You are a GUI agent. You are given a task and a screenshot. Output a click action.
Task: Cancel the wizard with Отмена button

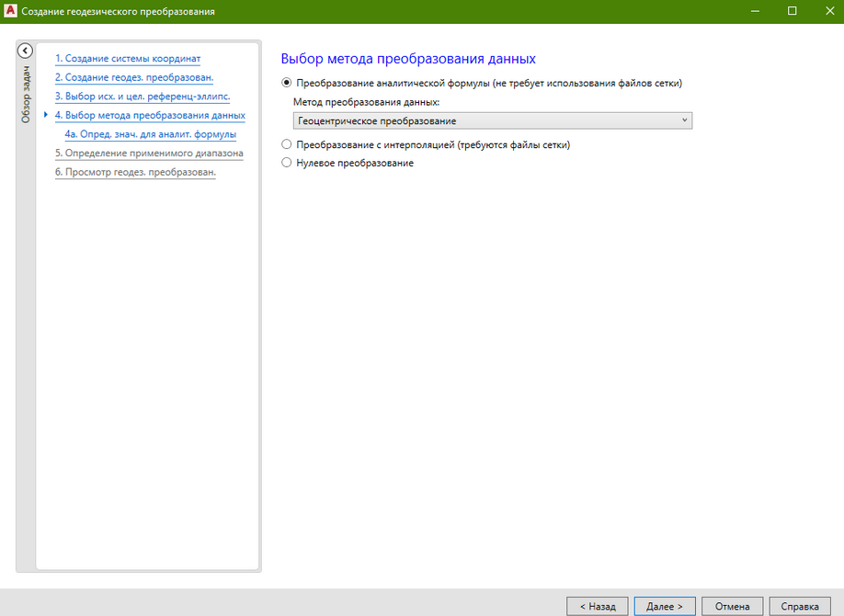click(x=732, y=606)
